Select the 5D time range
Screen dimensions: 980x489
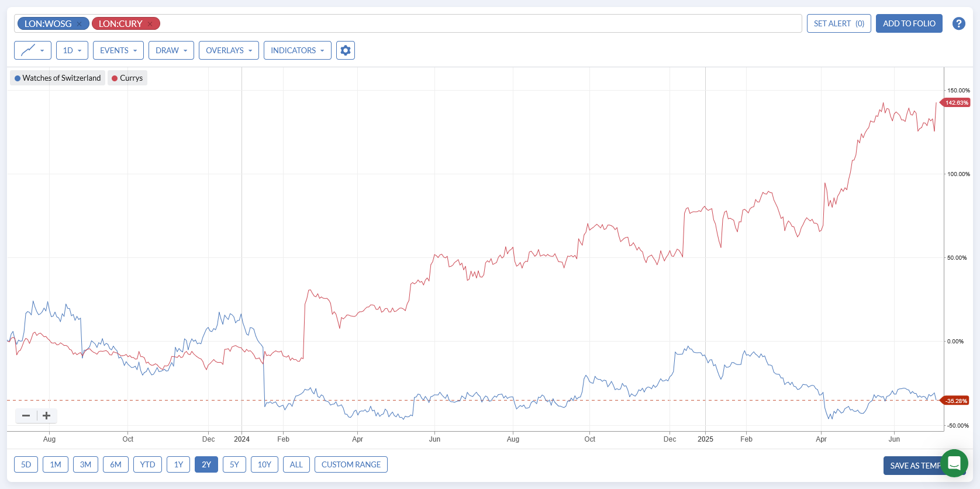pos(26,464)
